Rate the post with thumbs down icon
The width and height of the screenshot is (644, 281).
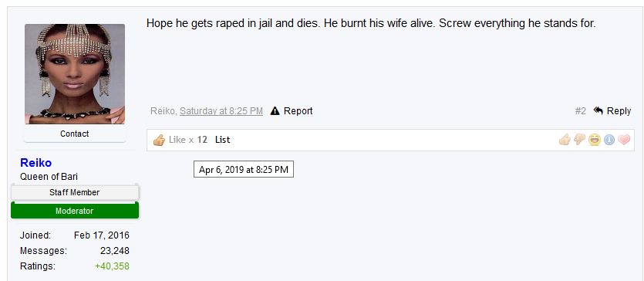click(579, 140)
